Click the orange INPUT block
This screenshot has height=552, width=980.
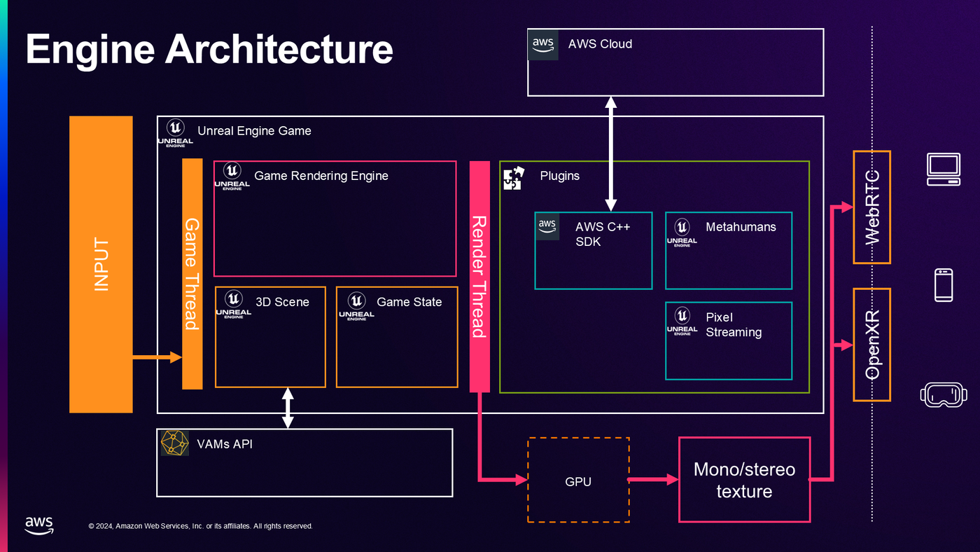[x=101, y=264]
